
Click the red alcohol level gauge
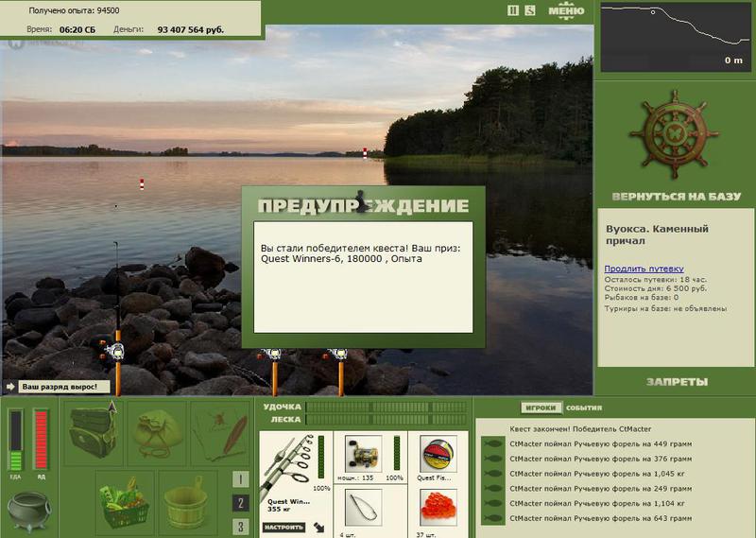41,440
